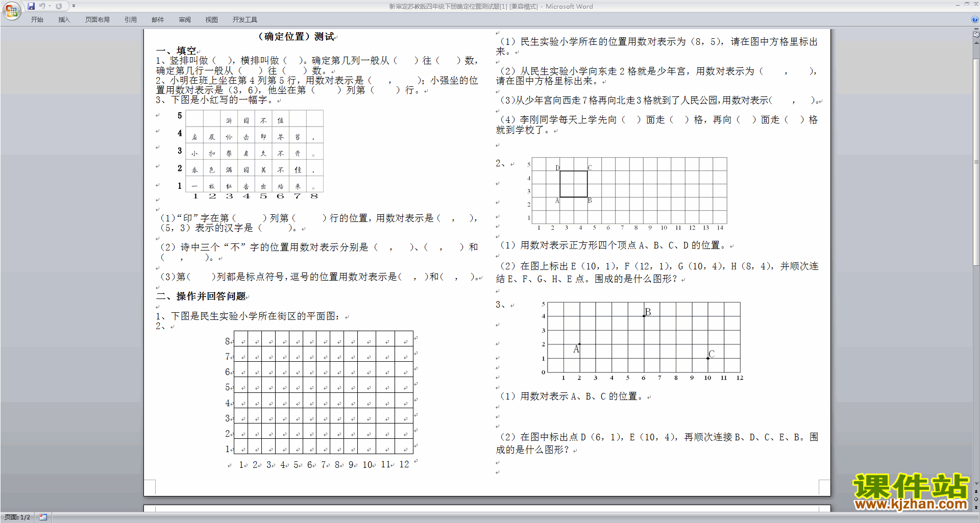Open the 开始 ribbon tab
This screenshot has height=523, width=980.
point(37,20)
